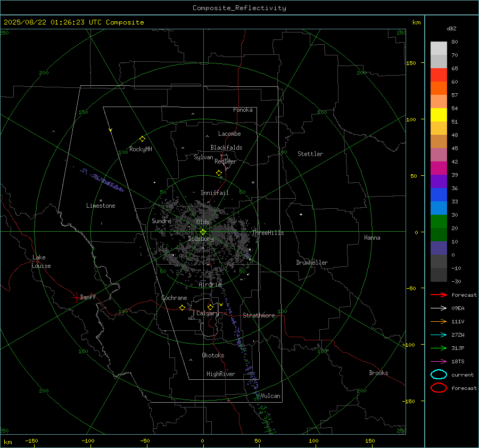Click the red cross marker at Banff
Viewport: 479px width, 448px height.
[x=76, y=297]
